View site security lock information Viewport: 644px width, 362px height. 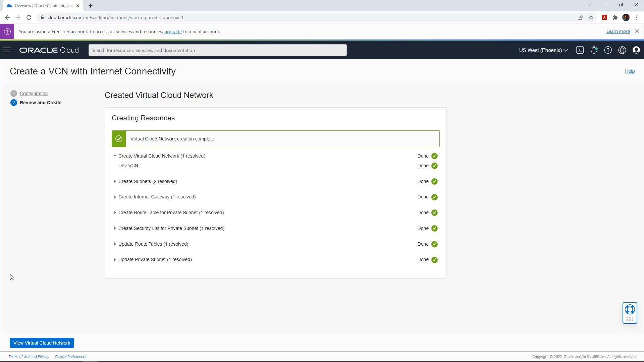42,17
